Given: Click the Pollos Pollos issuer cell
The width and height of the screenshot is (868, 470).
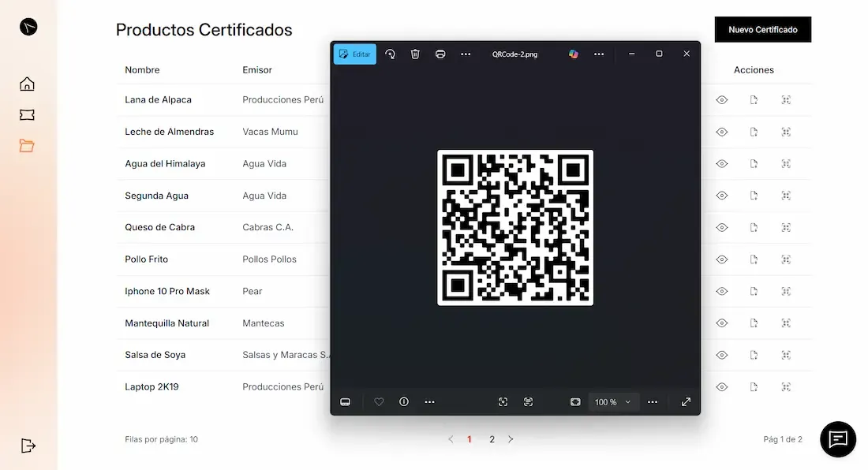Looking at the screenshot, I should click(270, 259).
